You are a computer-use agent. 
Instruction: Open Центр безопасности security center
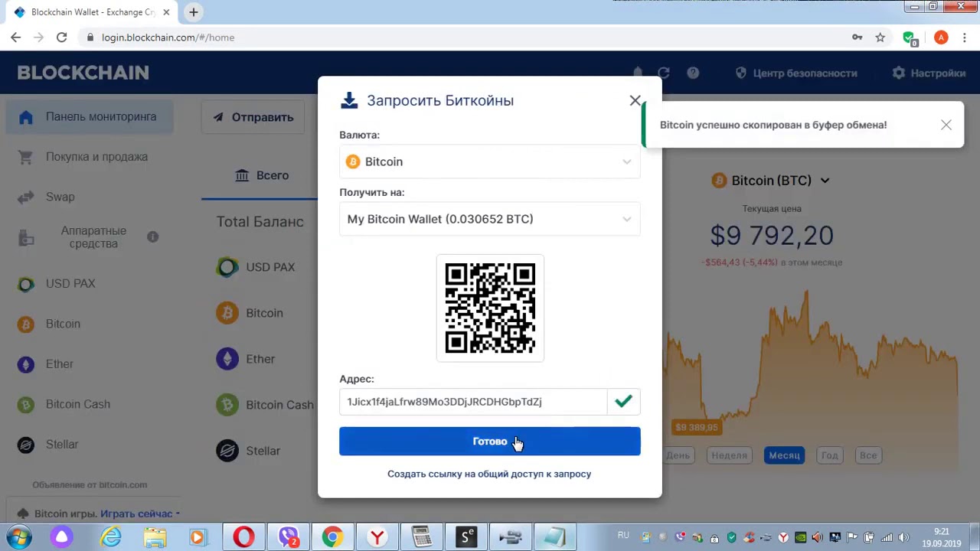pos(796,73)
